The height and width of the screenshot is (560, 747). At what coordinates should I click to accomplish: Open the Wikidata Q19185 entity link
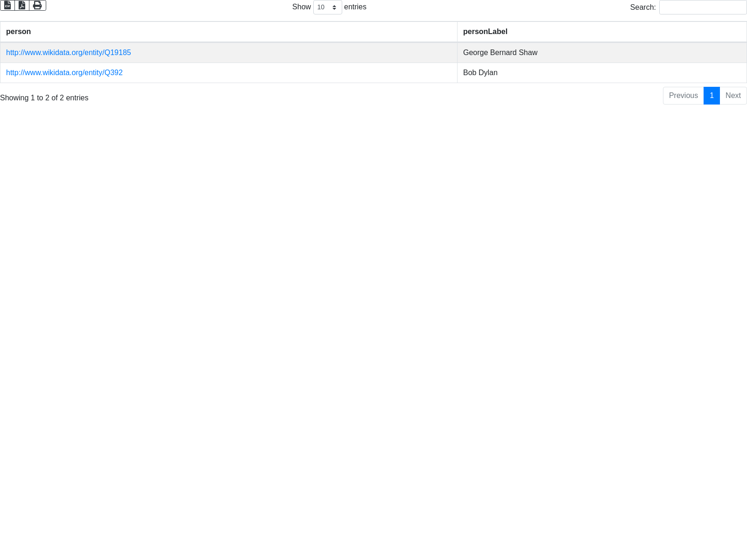(69, 53)
